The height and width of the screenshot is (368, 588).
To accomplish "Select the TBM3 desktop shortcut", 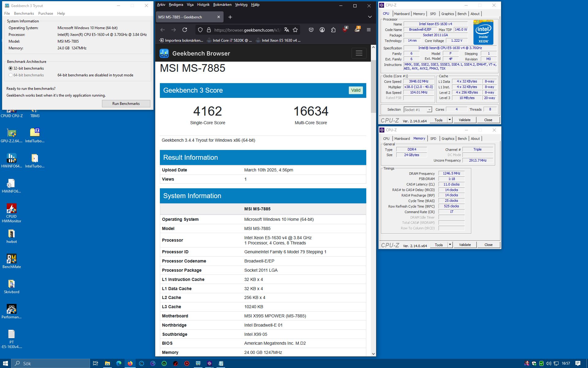I will [x=35, y=113].
